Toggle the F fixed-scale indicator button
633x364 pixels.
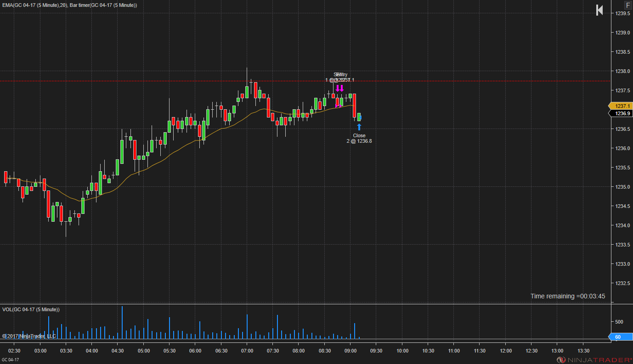coord(628,5)
